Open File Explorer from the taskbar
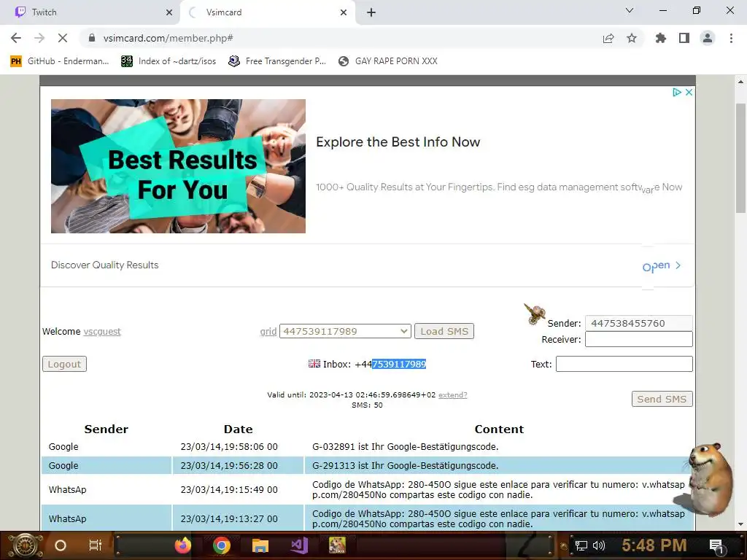This screenshot has width=747, height=560. (x=260, y=545)
